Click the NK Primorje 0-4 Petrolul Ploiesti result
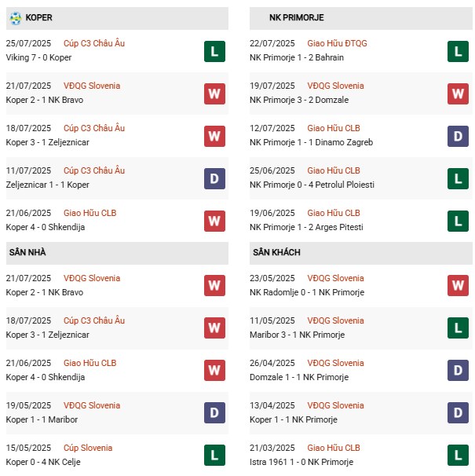The height and width of the screenshot is (476, 475). [x=313, y=185]
